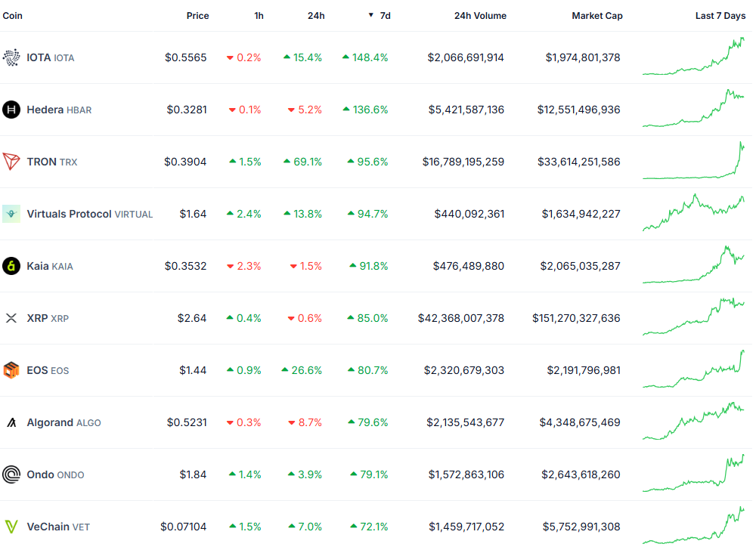Click IOTA 7d change 148.4%

pyautogui.click(x=365, y=58)
